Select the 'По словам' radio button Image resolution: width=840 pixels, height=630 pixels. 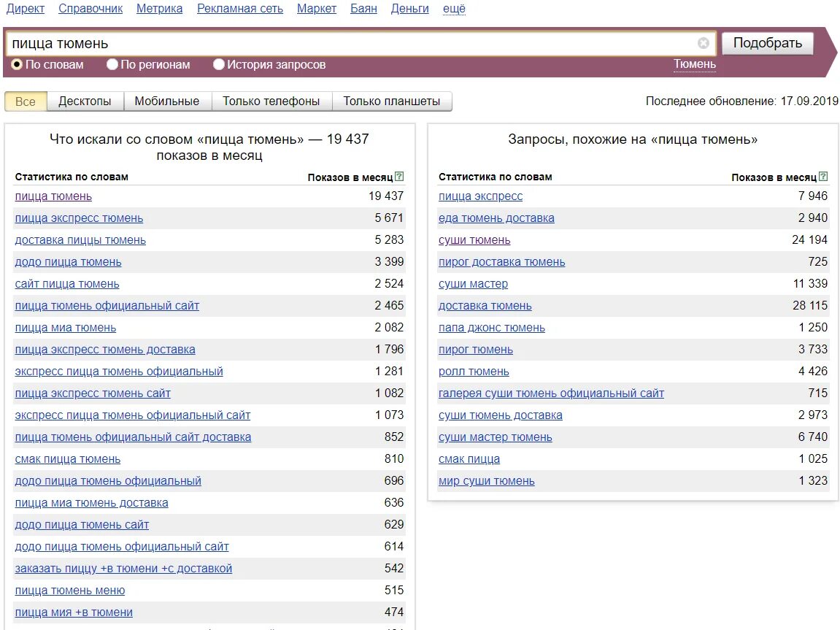[17, 64]
